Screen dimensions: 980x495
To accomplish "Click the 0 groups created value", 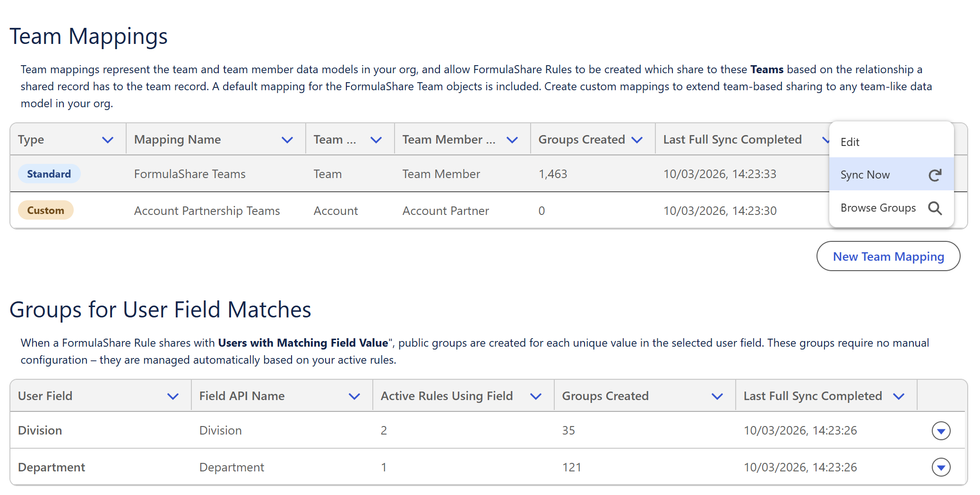I will [542, 211].
